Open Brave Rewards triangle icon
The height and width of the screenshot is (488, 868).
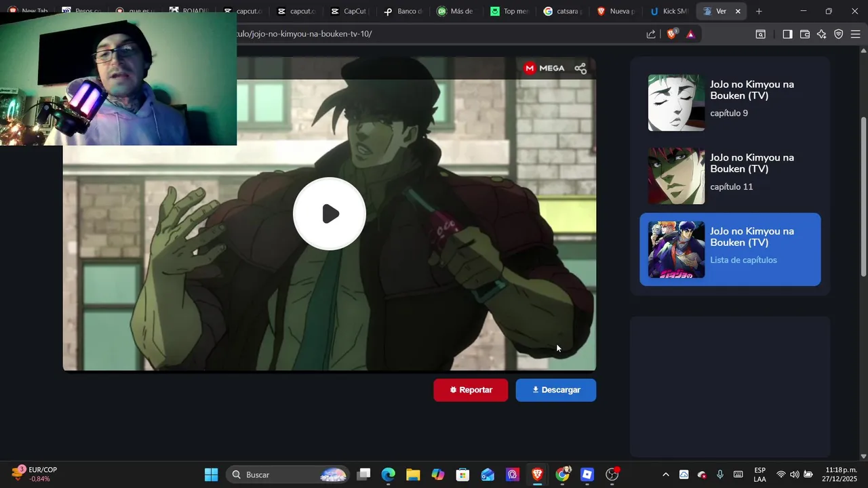[690, 34]
